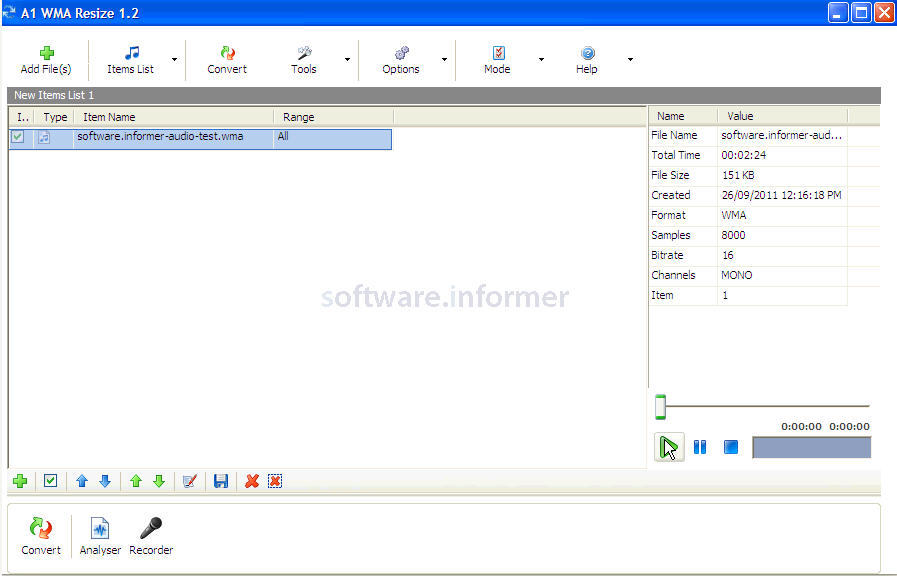Click the boxed red X clear list icon

point(275,481)
